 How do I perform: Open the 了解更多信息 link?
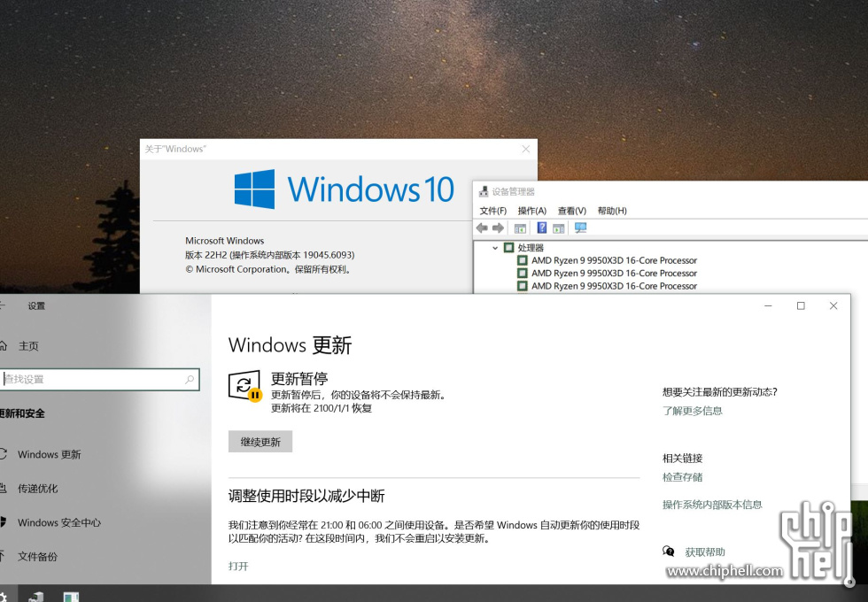[693, 411]
